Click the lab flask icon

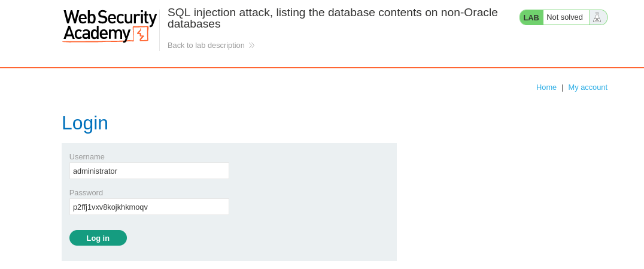[597, 17]
